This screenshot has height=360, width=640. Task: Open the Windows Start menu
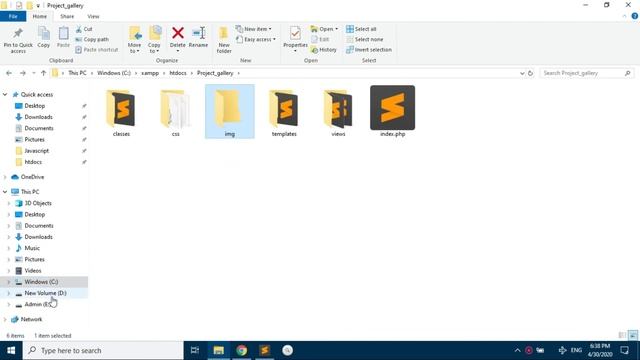11,350
